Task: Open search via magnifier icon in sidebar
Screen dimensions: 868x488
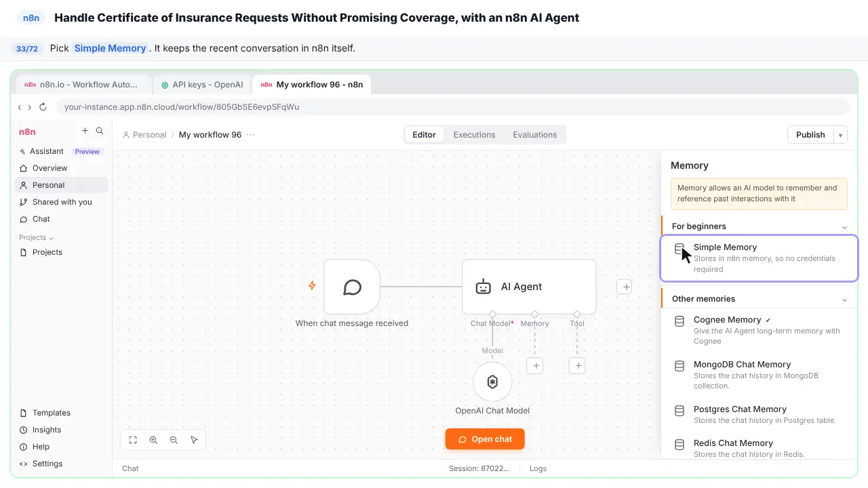Action: [x=100, y=131]
